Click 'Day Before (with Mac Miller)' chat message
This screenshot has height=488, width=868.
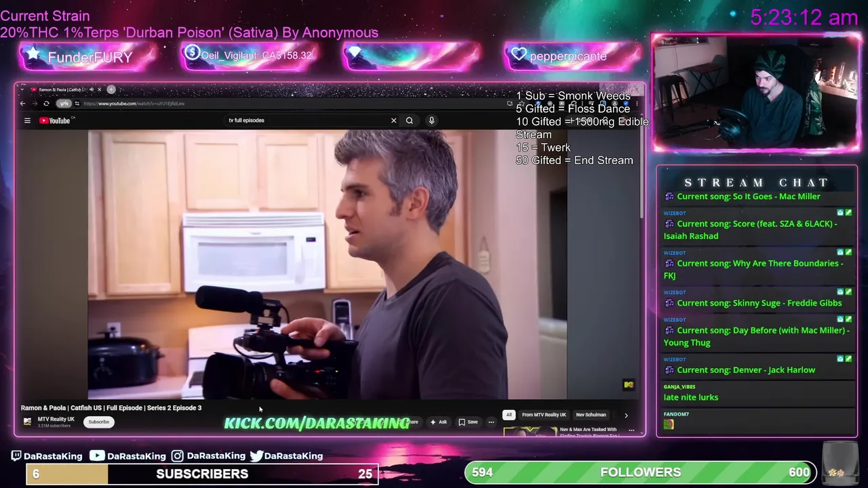(x=757, y=336)
